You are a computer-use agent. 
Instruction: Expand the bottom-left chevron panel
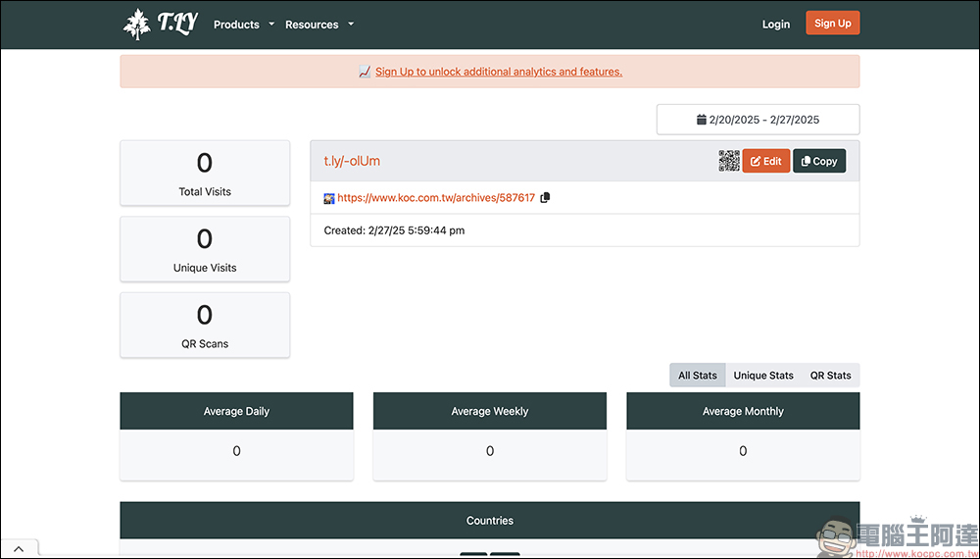click(x=19, y=548)
